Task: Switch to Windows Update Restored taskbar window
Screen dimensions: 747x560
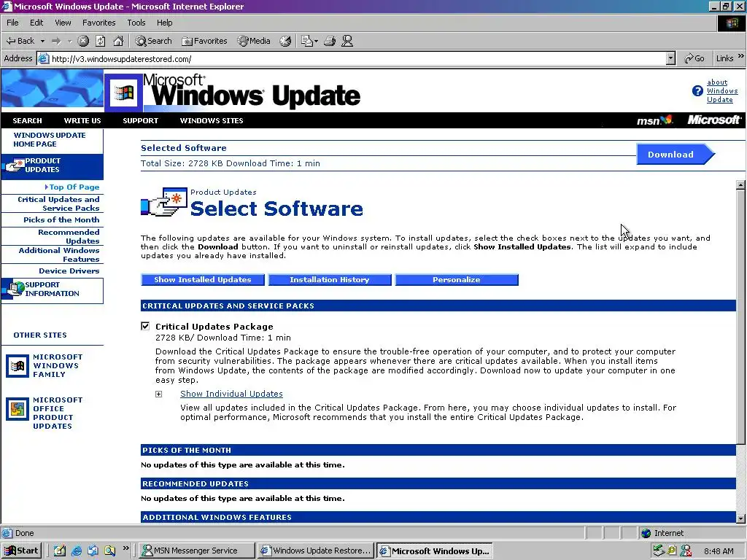Action: click(315, 551)
